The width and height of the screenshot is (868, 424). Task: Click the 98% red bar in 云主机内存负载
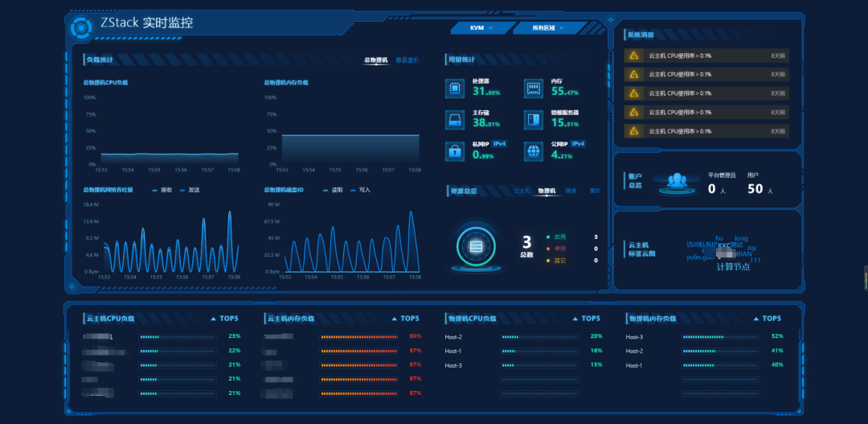coord(358,336)
